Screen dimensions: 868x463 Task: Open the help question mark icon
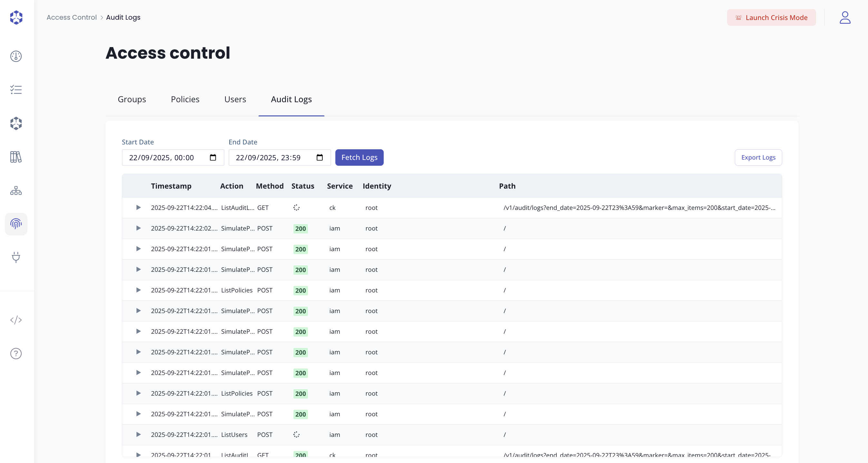coord(16,353)
